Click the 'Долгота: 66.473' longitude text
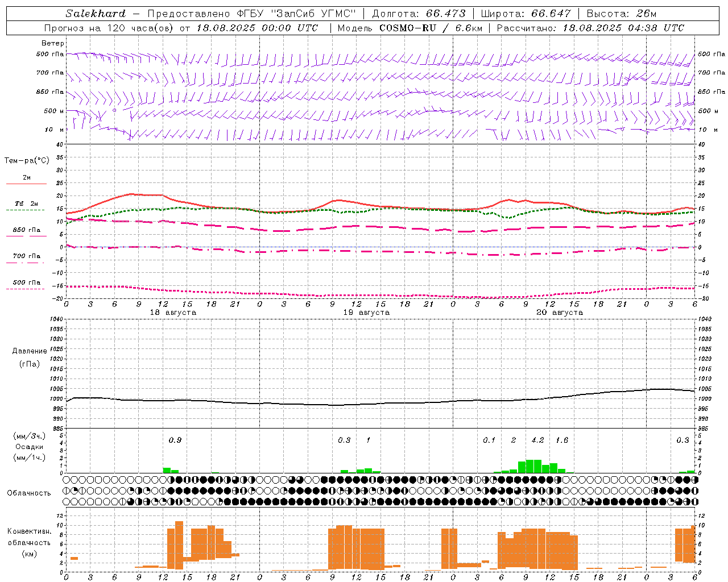Image resolution: width=728 pixels, height=582 pixels. (419, 14)
